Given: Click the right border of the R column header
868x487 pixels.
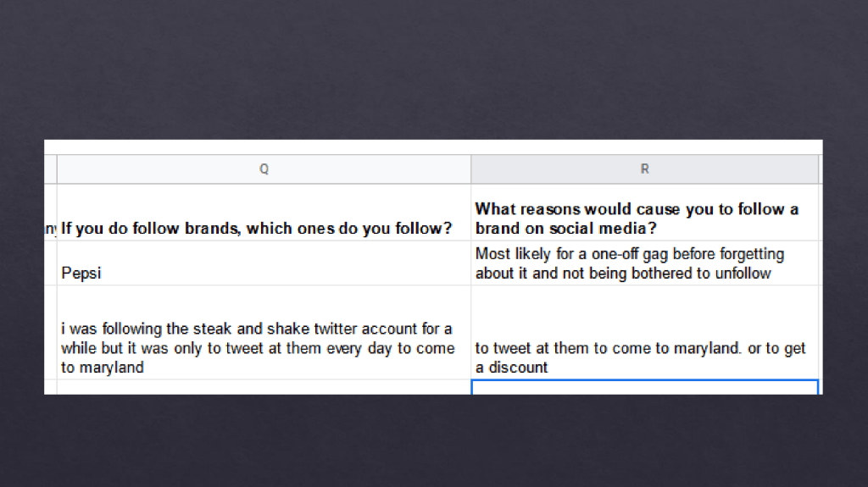Looking at the screenshot, I should point(819,169).
